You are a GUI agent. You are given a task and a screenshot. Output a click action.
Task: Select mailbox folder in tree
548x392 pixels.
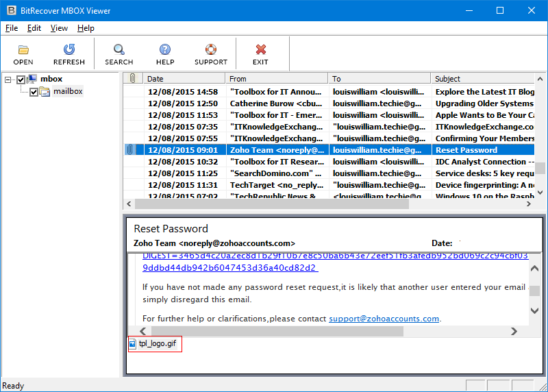click(x=68, y=91)
